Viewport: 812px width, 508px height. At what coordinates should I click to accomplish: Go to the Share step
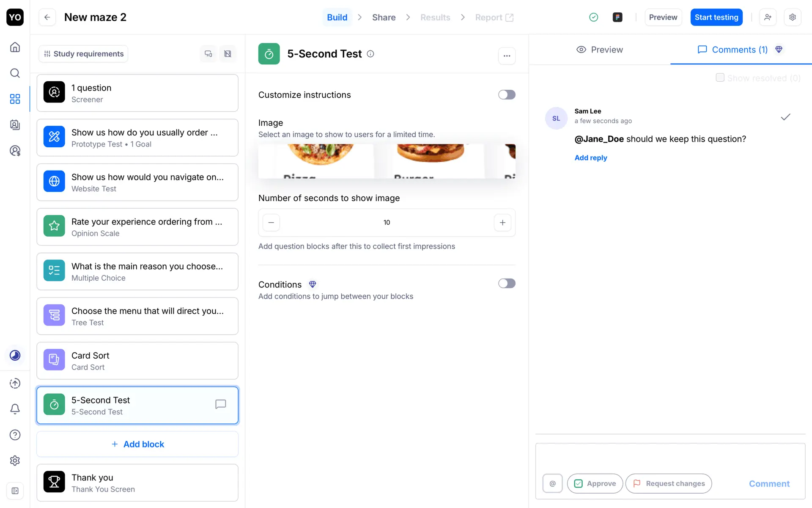(x=384, y=17)
